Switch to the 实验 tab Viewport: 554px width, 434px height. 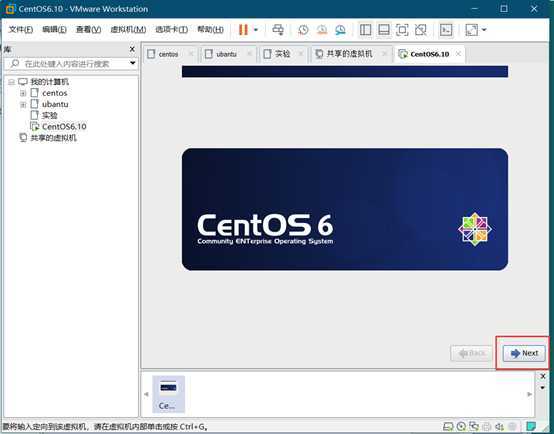tap(282, 54)
